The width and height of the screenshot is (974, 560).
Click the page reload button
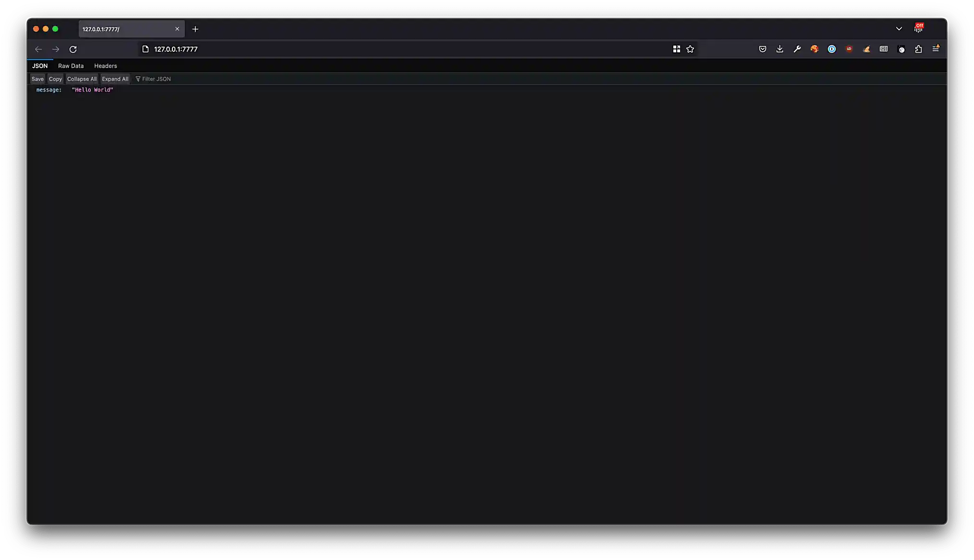73,48
